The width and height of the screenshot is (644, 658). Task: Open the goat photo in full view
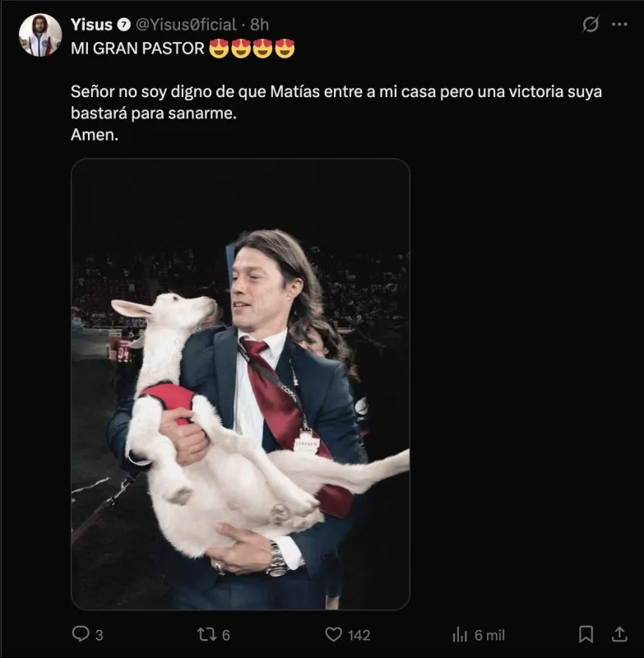click(243, 382)
